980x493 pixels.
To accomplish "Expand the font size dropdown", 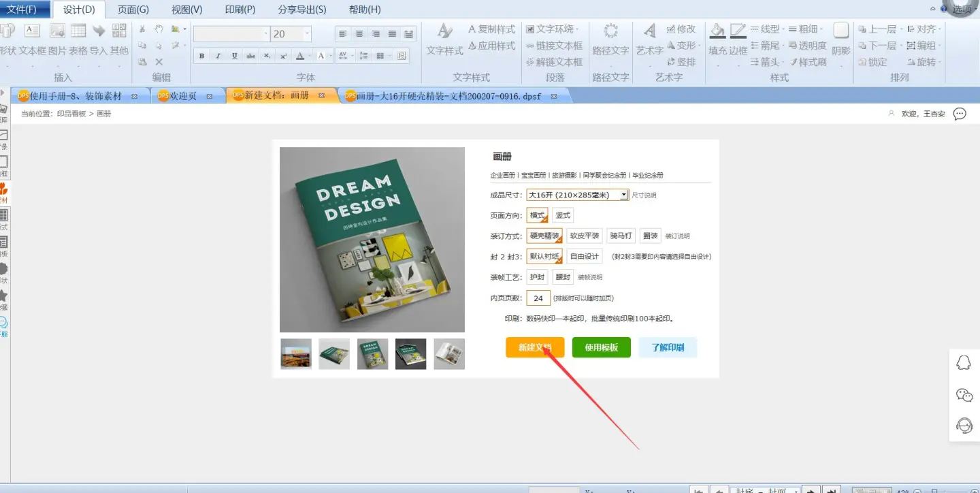I will pos(307,34).
